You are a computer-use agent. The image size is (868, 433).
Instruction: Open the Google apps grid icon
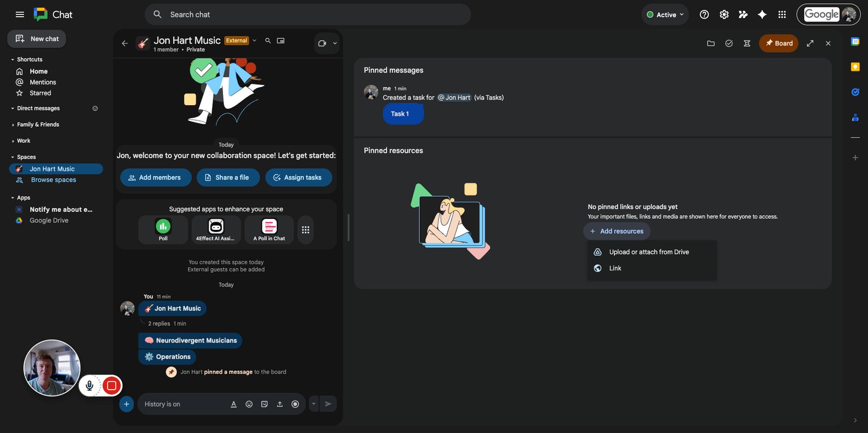point(782,15)
